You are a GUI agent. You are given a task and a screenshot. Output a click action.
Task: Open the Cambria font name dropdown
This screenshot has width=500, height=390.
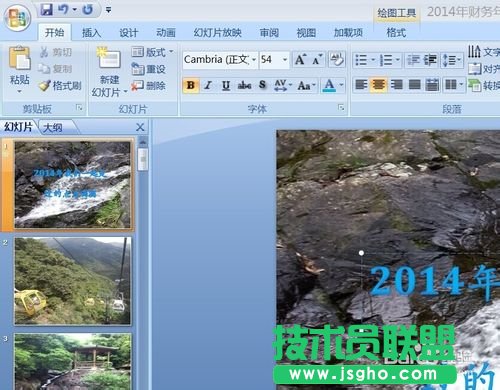(x=254, y=60)
